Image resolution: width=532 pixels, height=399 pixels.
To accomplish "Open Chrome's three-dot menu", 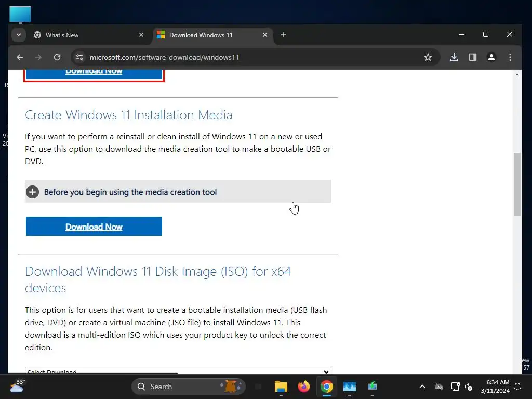I will coord(510,57).
